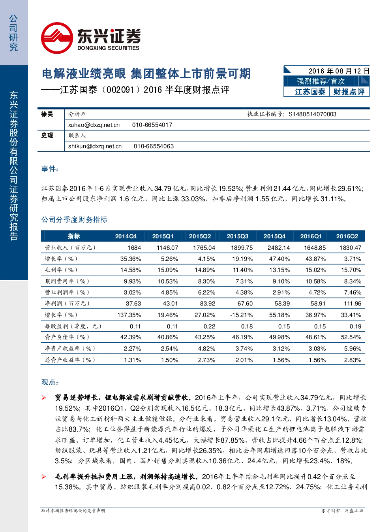The image size is (392, 532).
Task: Click the 东兴证券 company name heading
Action: (x=109, y=36)
